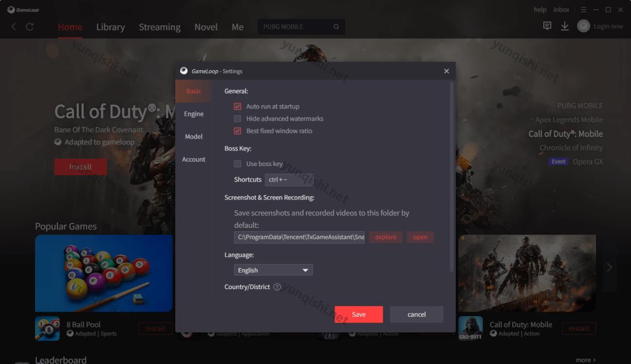Expand the Language dropdown showing English
The height and width of the screenshot is (364, 631).
[273, 270]
